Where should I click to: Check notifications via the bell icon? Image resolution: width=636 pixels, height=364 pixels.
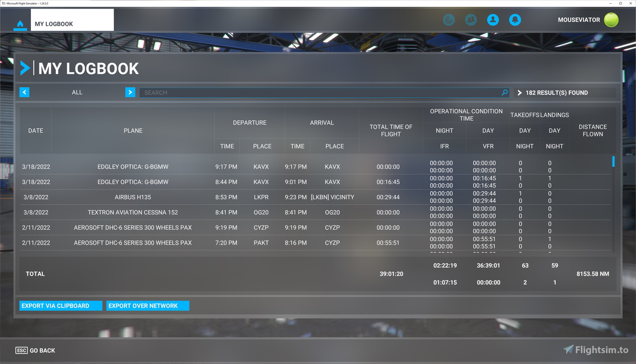(x=515, y=20)
